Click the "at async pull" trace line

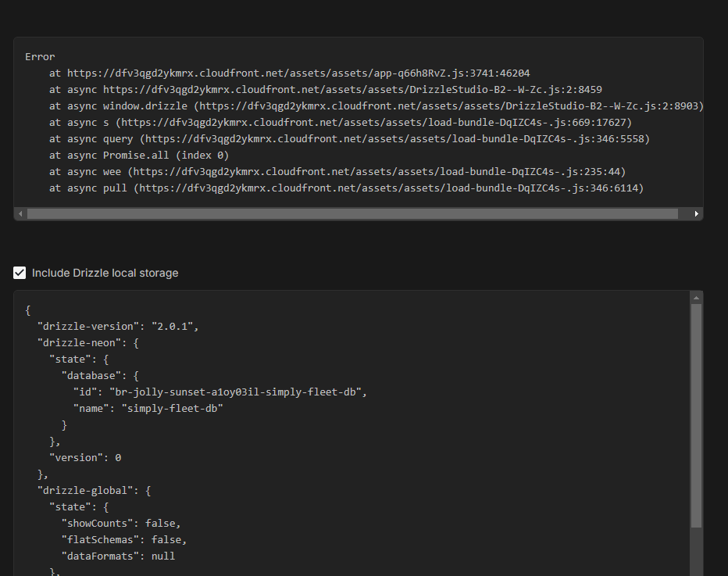point(346,188)
